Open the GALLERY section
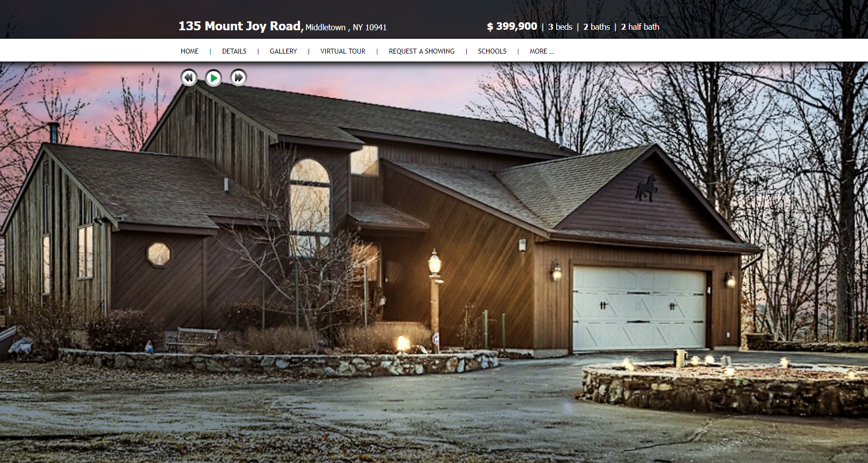 coord(283,51)
